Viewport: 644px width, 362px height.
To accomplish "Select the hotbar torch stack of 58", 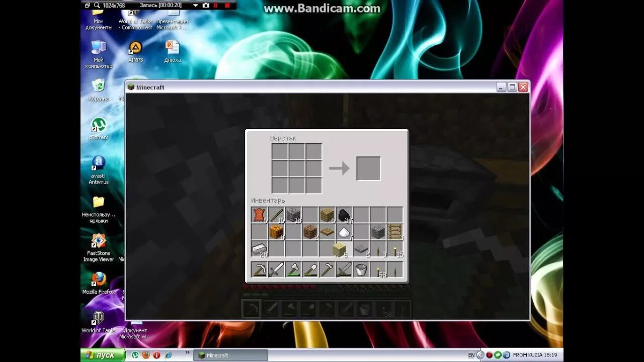I will [x=379, y=269].
